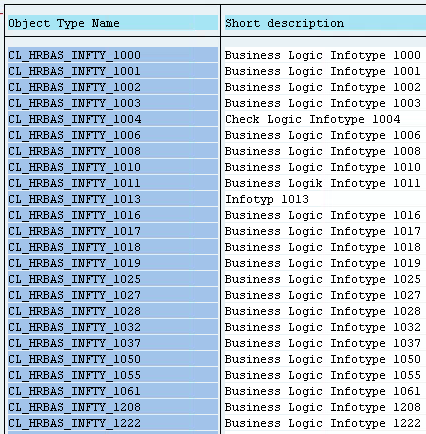This screenshot has height=434, width=426.
Task: Click description Business Logic Infotype 1037
Action: [323, 343]
